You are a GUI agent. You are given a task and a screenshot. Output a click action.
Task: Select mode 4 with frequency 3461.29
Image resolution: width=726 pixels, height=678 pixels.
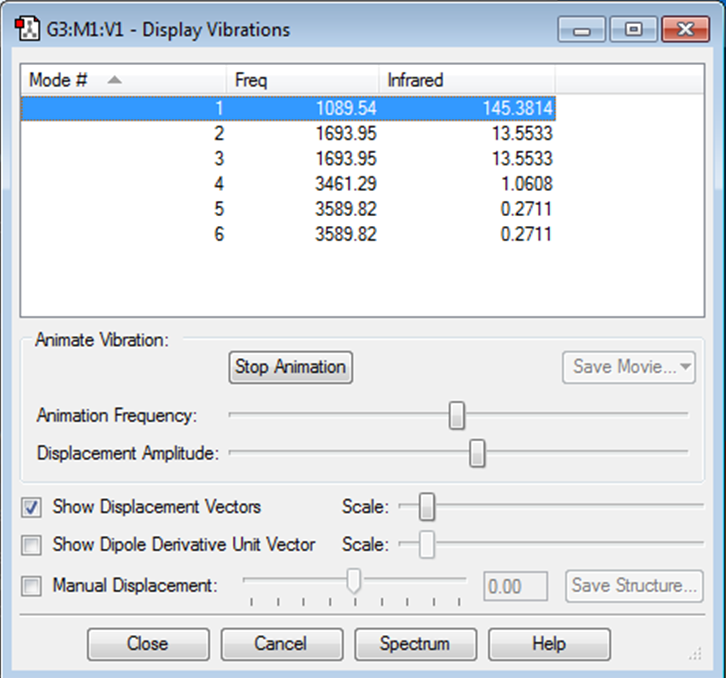pyautogui.click(x=288, y=184)
